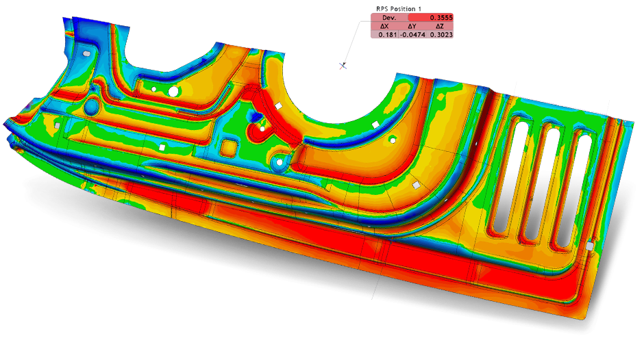The height and width of the screenshot is (338, 644).
Task: Select the Dev. label cell in annotation
Action: click(388, 17)
